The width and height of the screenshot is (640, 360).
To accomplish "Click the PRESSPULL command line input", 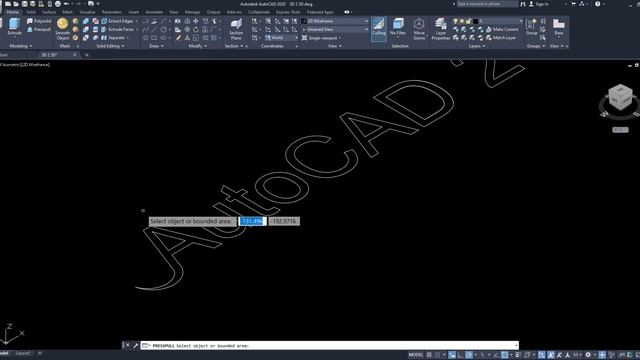I will pos(329,345).
